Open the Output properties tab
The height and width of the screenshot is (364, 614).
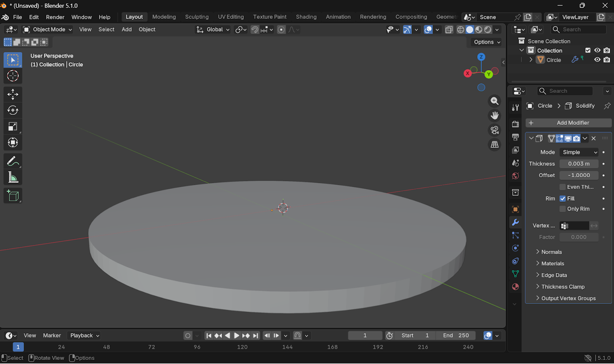[x=515, y=137]
